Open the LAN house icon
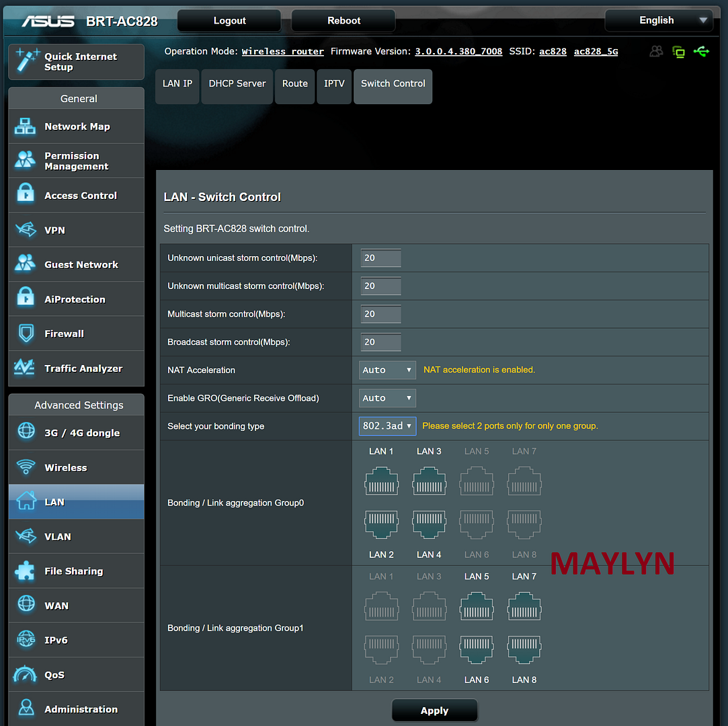The image size is (728, 726). click(x=26, y=501)
